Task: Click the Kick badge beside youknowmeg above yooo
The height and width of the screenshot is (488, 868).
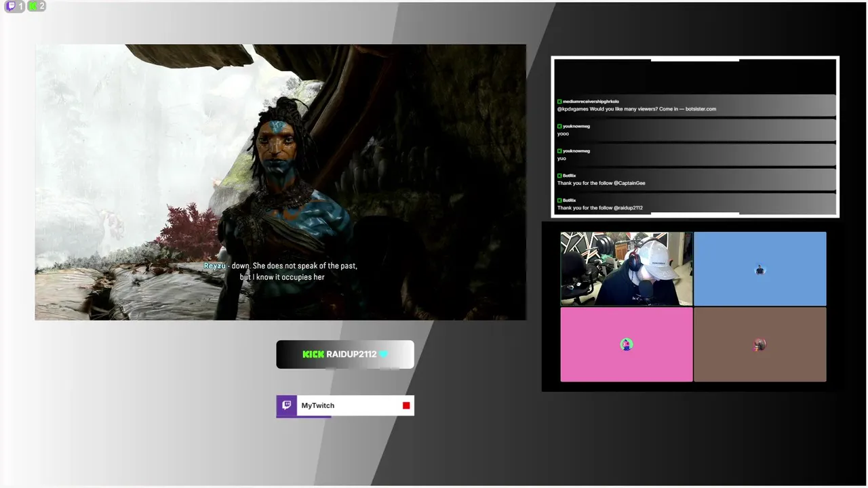Action: tap(559, 126)
